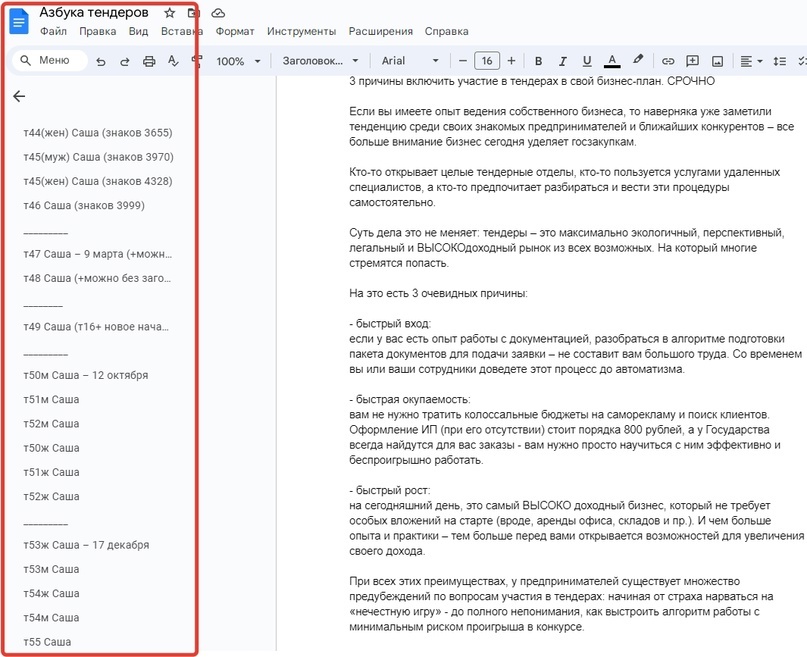807x657 pixels.
Task: Go to outline heading т45(муж) Саша
Action: [x=98, y=157]
